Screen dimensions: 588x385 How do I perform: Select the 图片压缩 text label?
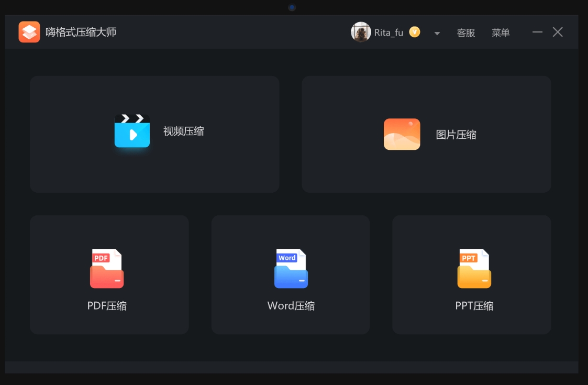[455, 134]
